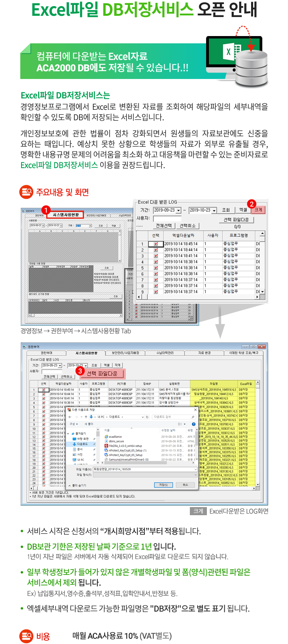Refresh the save dialog address bar
288x644 pixels.
pos(147,417)
